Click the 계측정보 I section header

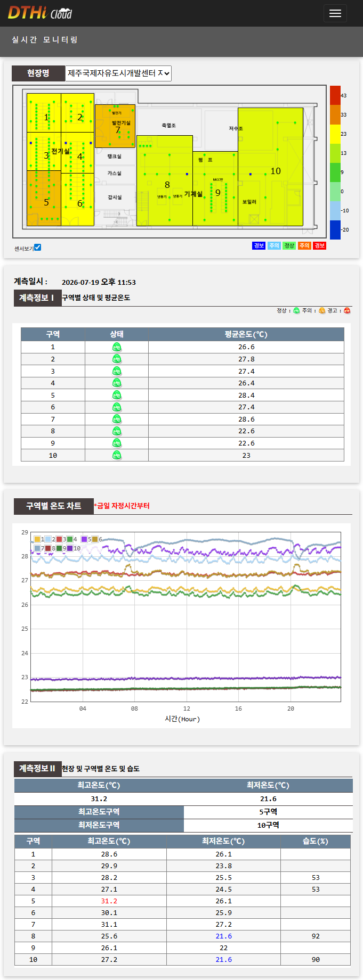click(x=37, y=298)
